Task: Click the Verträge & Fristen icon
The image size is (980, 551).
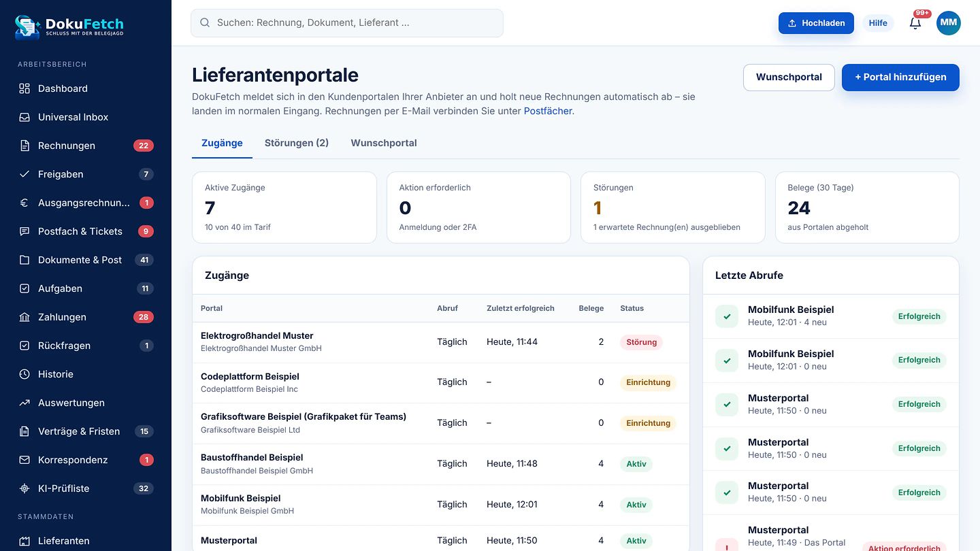Action: [x=24, y=431]
